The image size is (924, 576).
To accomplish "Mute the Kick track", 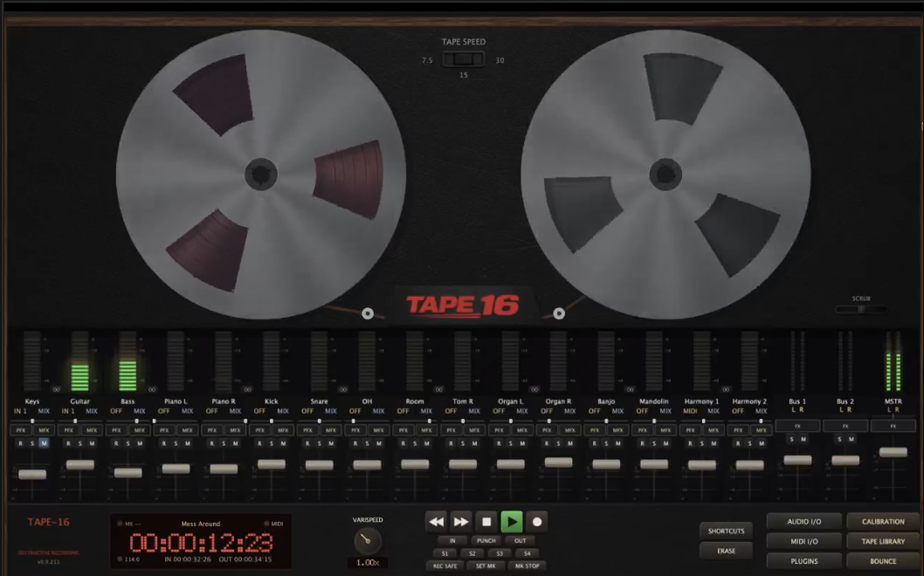I will click(x=284, y=442).
